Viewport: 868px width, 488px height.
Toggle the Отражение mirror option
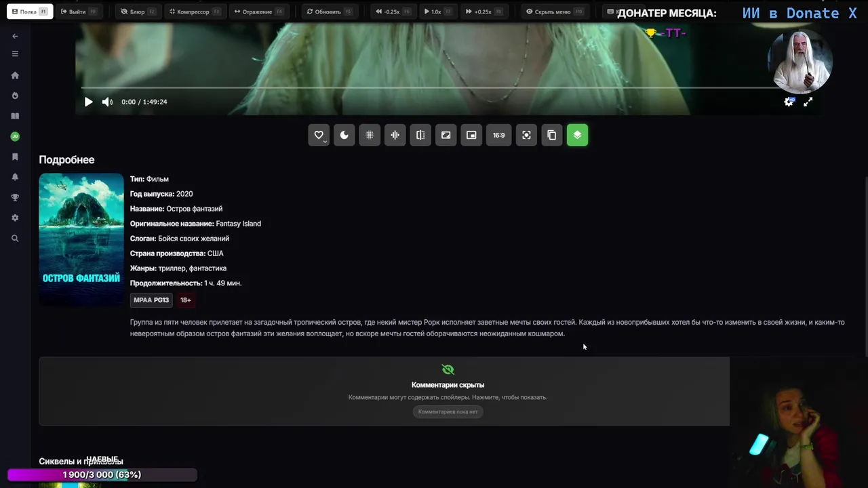coord(258,12)
